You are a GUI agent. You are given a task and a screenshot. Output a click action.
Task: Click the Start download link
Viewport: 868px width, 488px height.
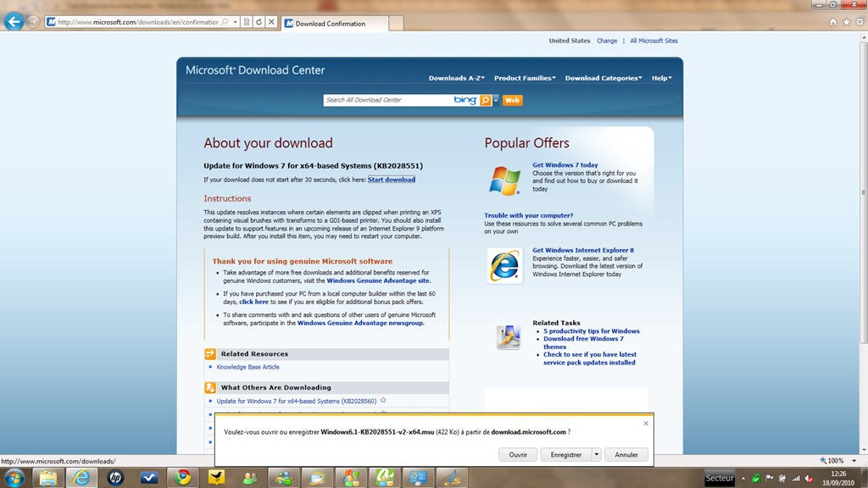[x=392, y=180]
